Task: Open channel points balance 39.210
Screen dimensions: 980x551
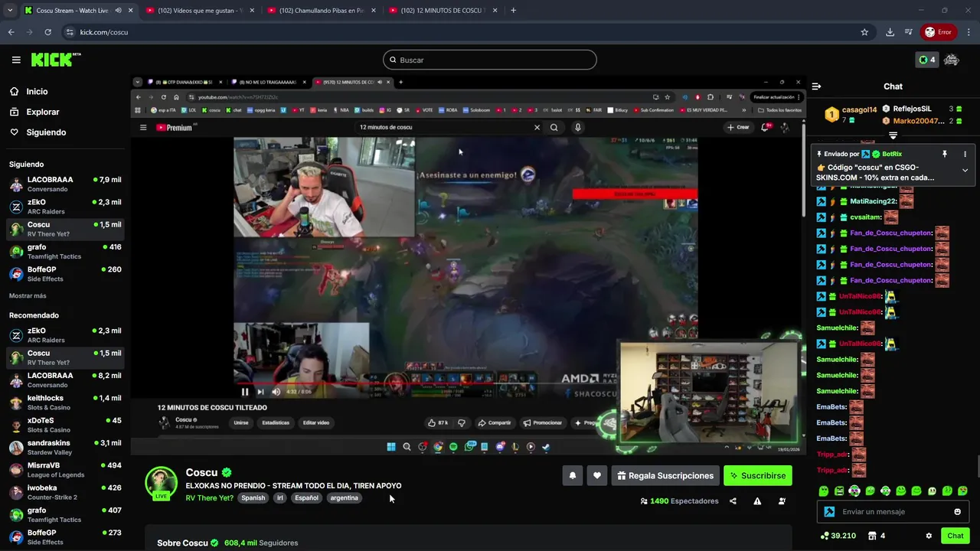Action: click(x=838, y=536)
